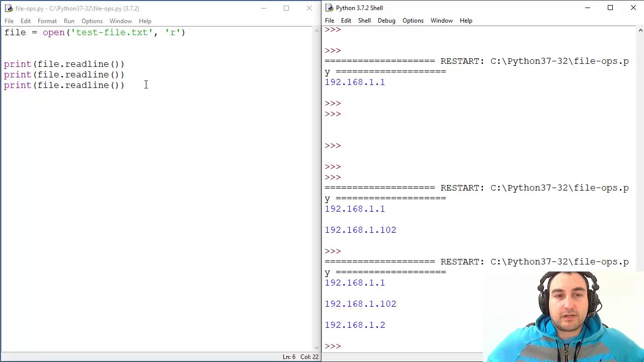This screenshot has height=362, width=644.
Task: Minimize the Python 3.7.2 Shell window
Action: point(587,8)
